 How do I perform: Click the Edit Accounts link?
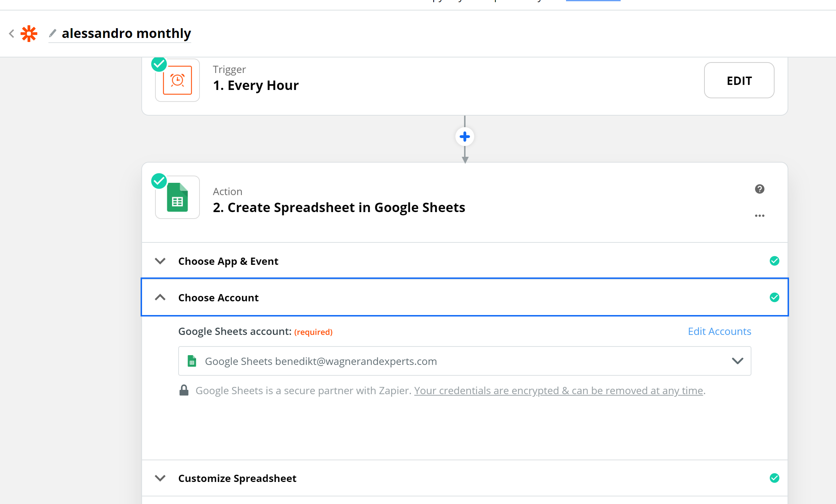[719, 331]
